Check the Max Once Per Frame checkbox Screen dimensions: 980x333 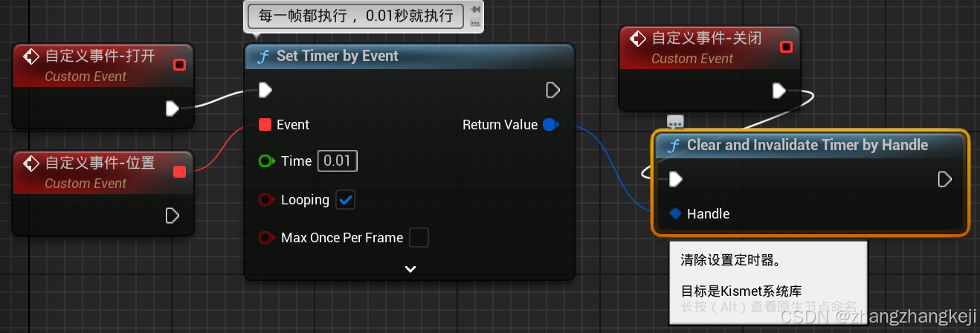pyautogui.click(x=419, y=238)
